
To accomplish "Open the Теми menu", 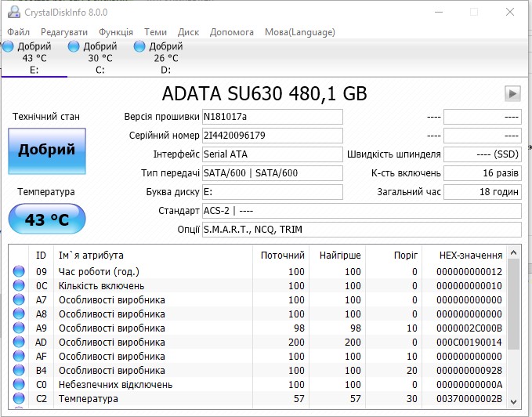I will [x=155, y=32].
